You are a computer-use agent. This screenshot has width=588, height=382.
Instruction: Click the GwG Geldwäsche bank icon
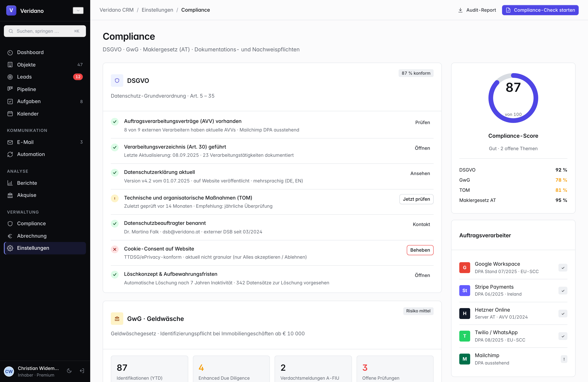117,319
